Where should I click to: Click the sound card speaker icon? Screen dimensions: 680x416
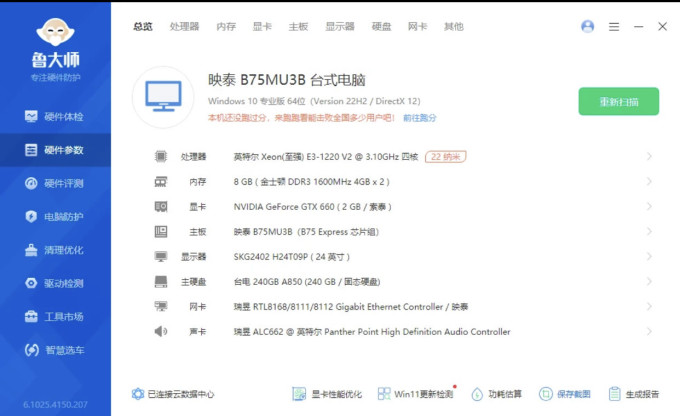point(161,331)
